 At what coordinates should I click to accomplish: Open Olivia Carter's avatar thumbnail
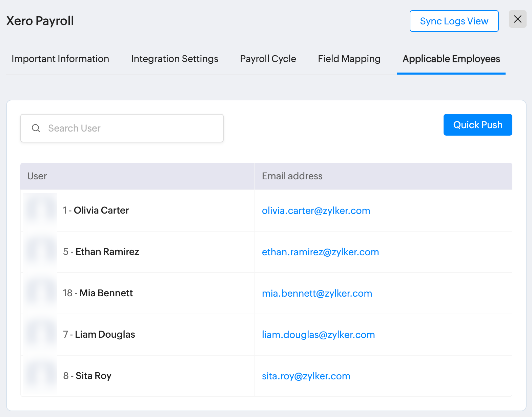point(40,211)
